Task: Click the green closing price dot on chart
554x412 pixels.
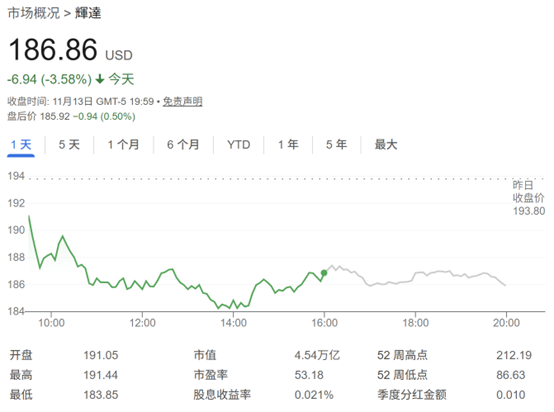Action: coord(324,273)
